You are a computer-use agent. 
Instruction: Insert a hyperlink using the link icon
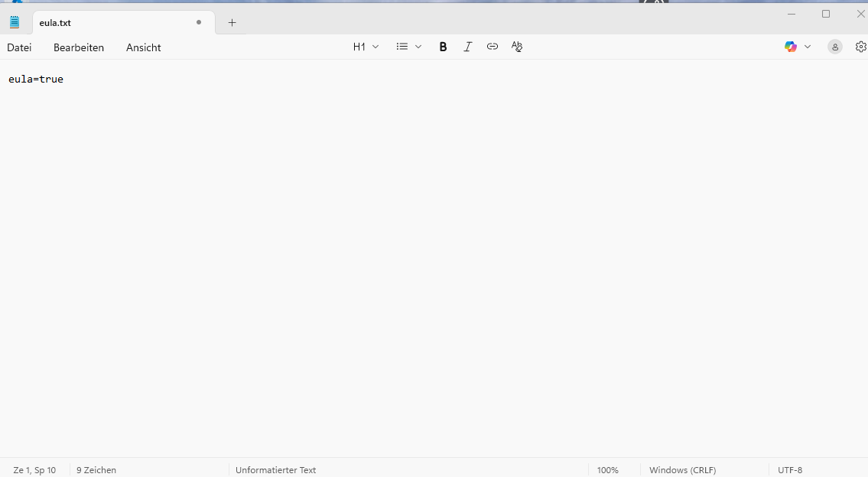[492, 47]
